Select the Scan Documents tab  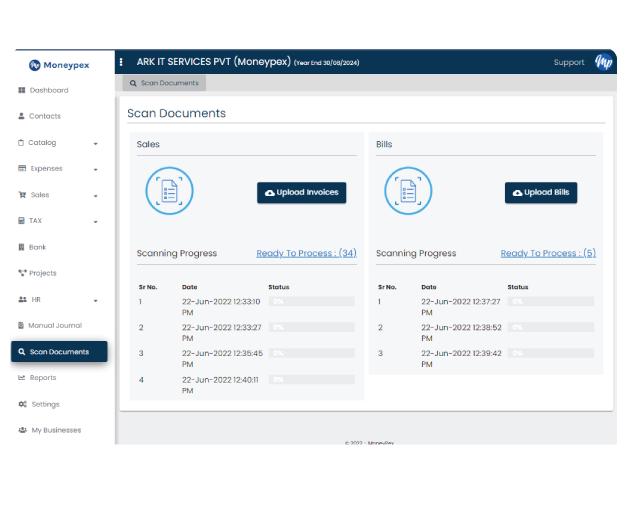point(164,83)
